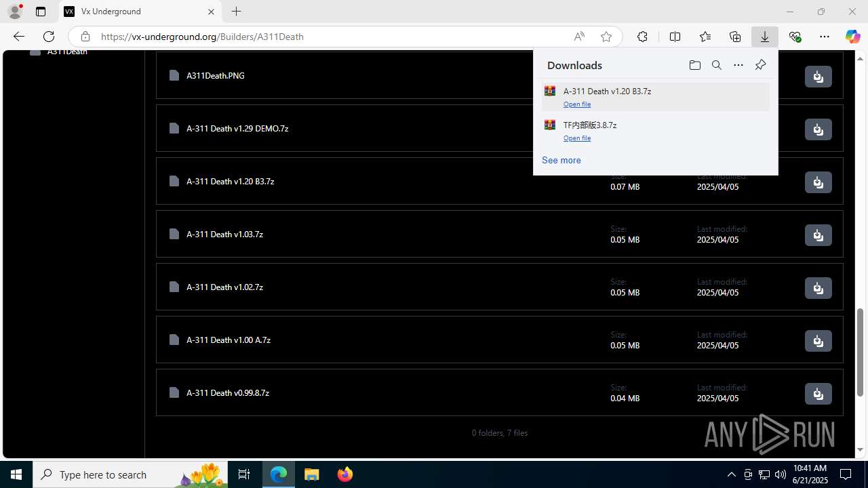Download A-311 Death v0.99.8.7z
Screen dimensions: 868x488
click(x=818, y=394)
